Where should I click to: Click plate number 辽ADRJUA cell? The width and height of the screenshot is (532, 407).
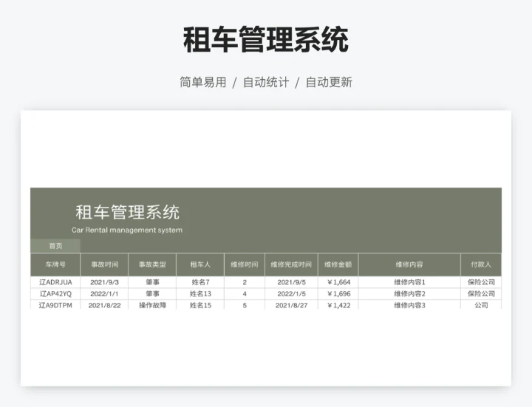(x=55, y=282)
